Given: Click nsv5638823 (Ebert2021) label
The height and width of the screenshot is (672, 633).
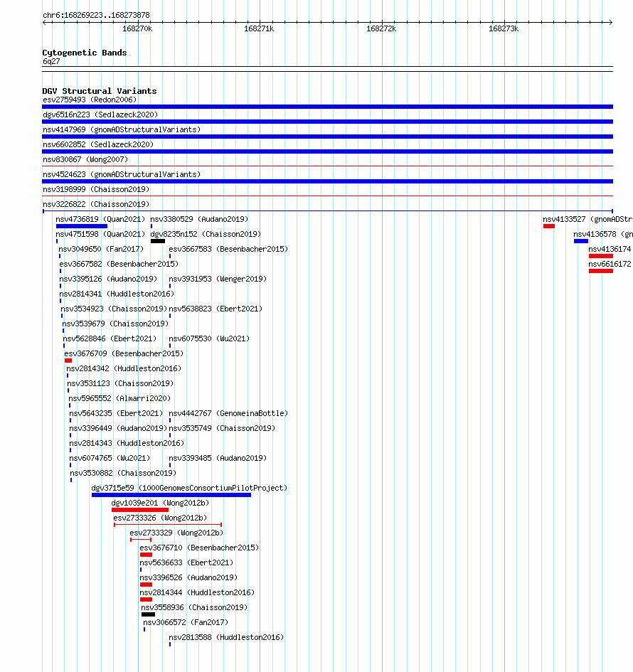Looking at the screenshot, I should click(216, 309).
